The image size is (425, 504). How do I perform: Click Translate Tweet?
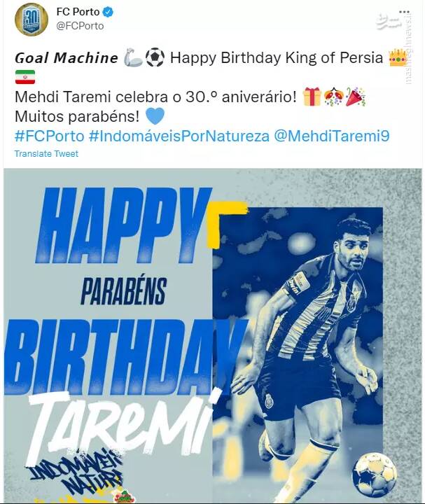(46, 154)
